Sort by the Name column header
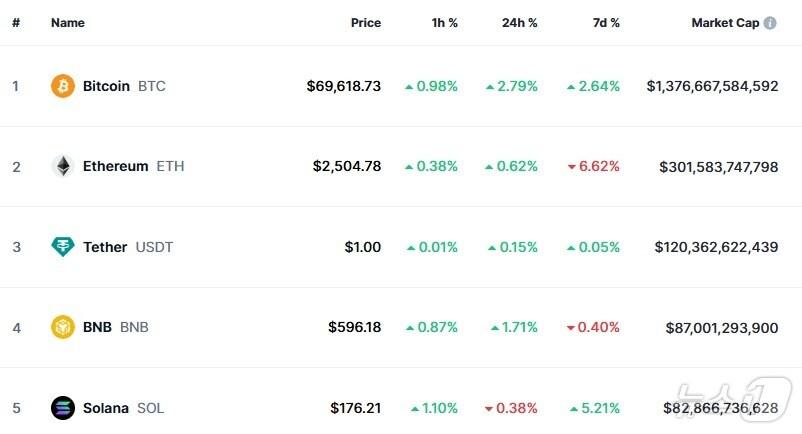The width and height of the screenshot is (802, 434). pyautogui.click(x=68, y=23)
